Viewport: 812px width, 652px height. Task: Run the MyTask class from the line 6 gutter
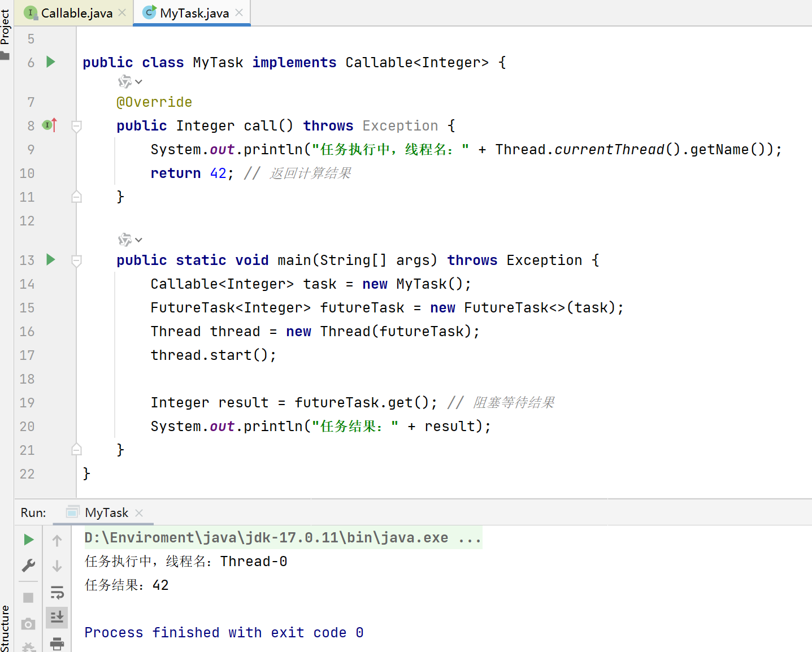[51, 62]
